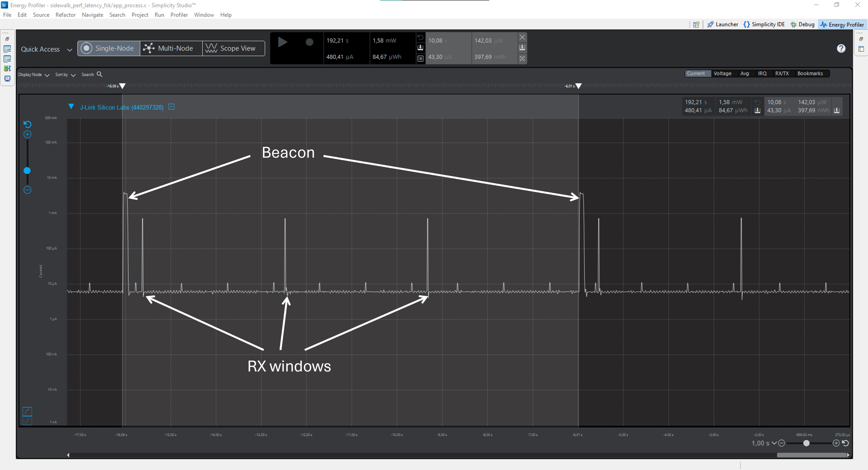This screenshot has height=470, width=868.
Task: Click the reset selection undo icon near measurement values
Action: tap(420, 37)
